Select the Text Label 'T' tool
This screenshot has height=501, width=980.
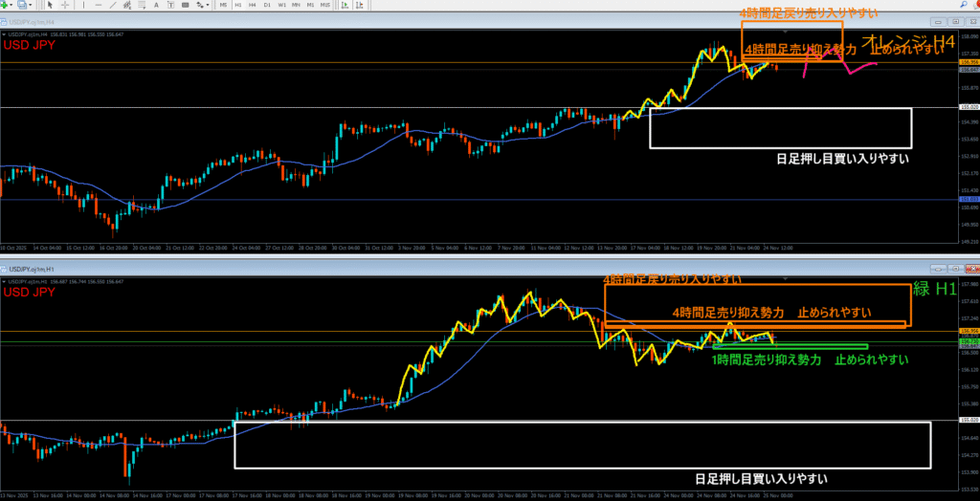(x=170, y=5)
